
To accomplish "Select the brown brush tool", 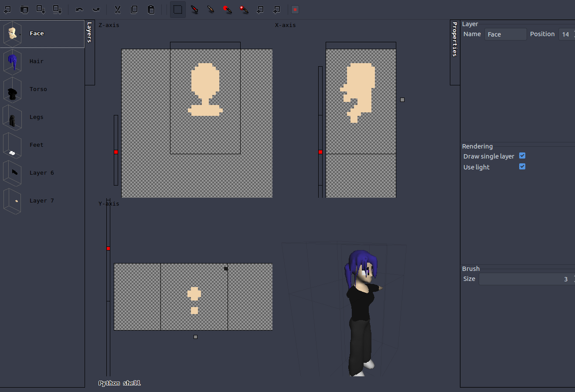I will [211, 10].
